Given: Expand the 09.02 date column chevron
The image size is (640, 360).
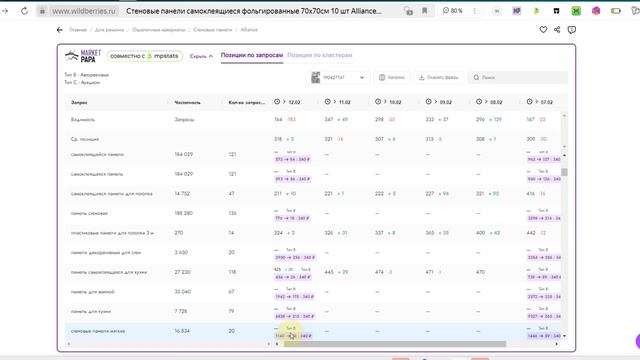Looking at the screenshot, I should (x=436, y=102).
